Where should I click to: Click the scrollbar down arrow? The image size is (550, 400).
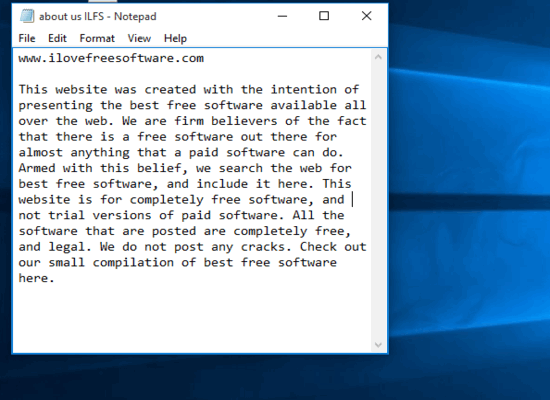pos(378,345)
